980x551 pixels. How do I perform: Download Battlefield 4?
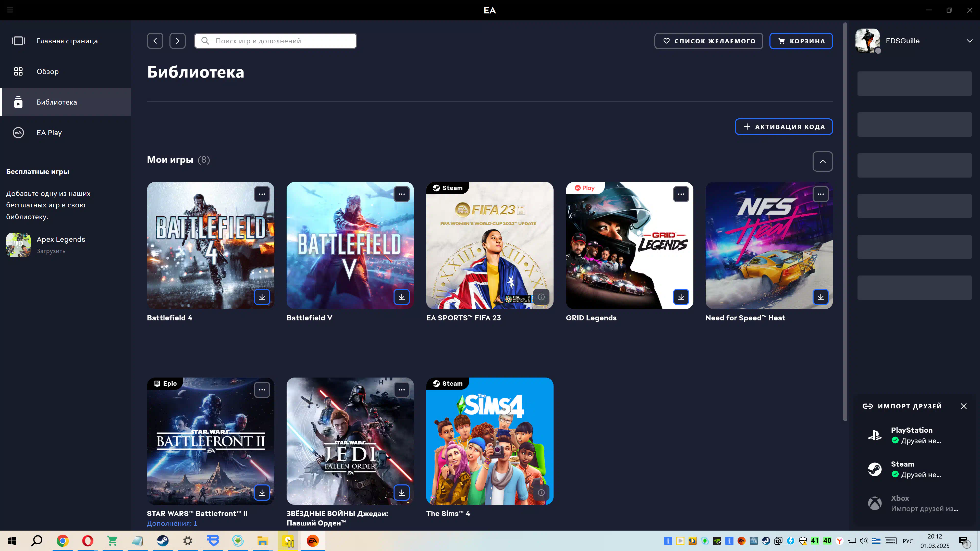coord(262,297)
